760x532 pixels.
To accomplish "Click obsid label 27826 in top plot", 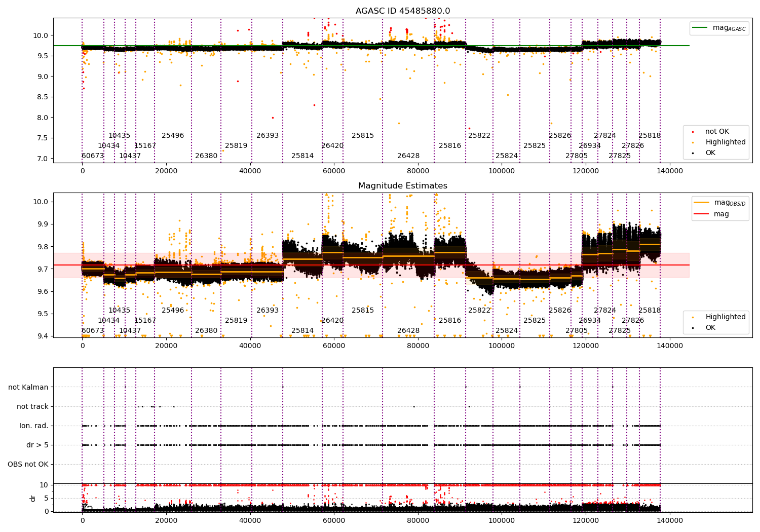I will pyautogui.click(x=633, y=146).
